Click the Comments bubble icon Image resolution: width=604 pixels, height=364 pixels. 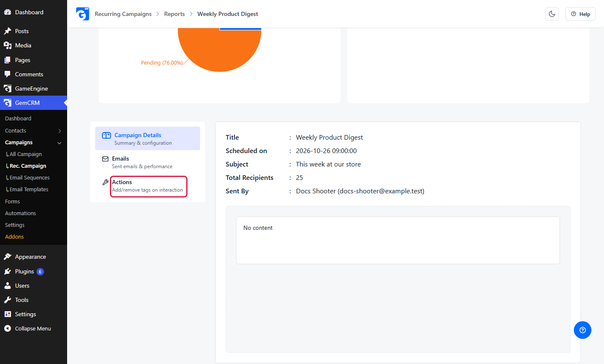pyautogui.click(x=8, y=74)
